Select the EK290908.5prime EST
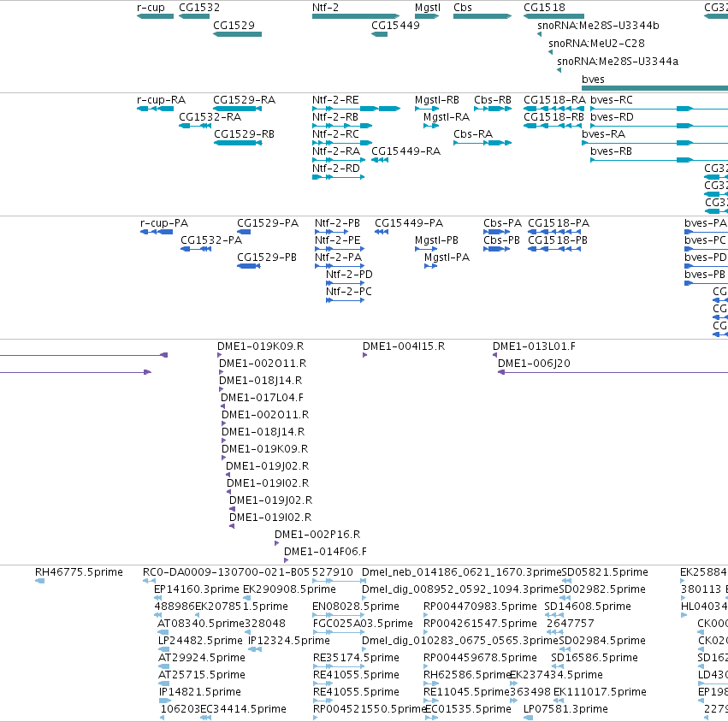728x722 pixels. (246, 598)
